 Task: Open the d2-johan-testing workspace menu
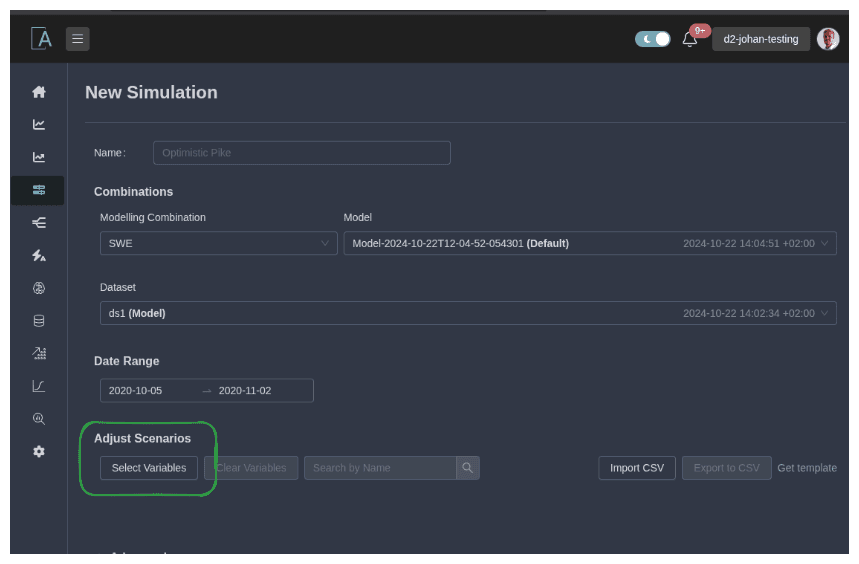pos(760,39)
